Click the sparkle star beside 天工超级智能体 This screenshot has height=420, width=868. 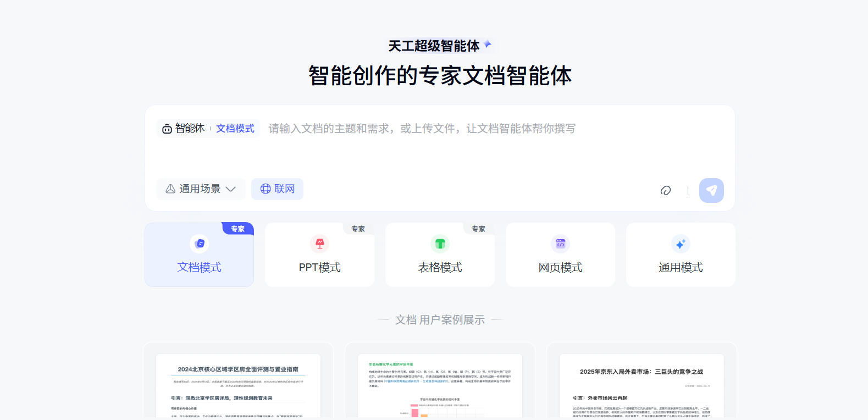(x=488, y=44)
